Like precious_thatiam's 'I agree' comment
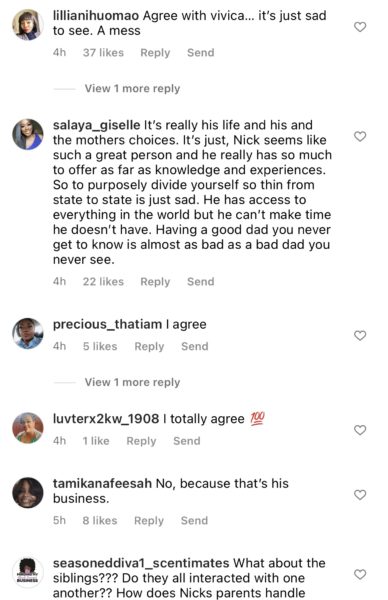Image resolution: width=388 pixels, height=600 pixels. [x=360, y=336]
